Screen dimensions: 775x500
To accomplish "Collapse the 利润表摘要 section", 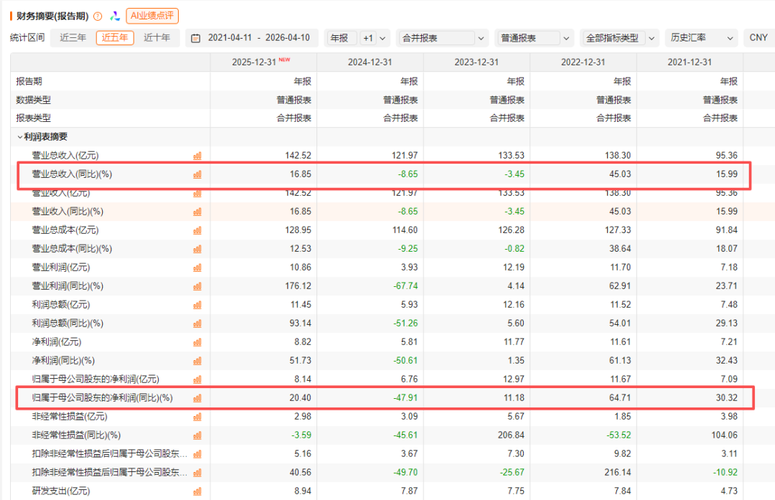I will 20,137.
